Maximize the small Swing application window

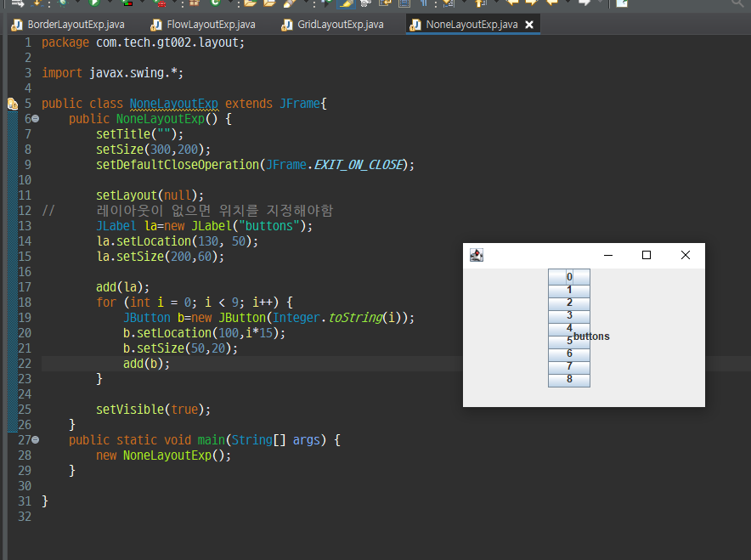[x=647, y=255]
